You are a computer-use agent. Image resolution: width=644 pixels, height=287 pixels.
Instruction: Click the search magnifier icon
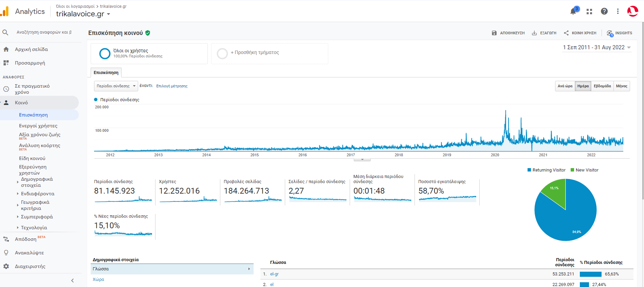click(5, 32)
